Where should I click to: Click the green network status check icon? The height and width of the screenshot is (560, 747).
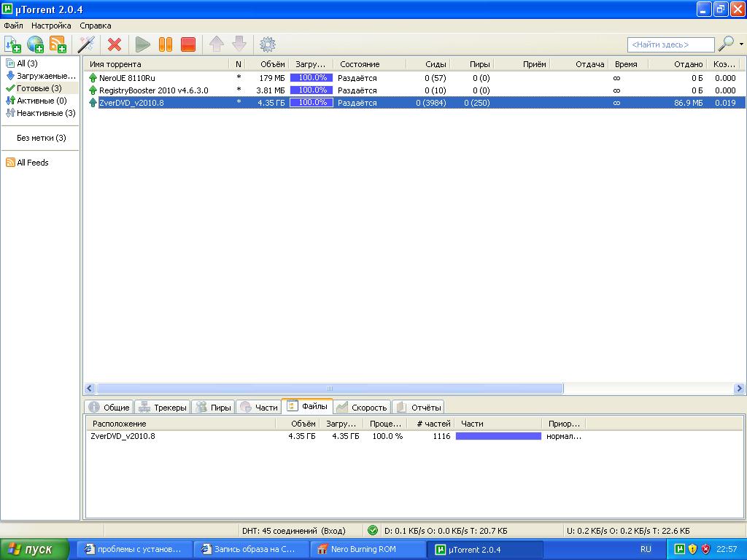click(x=373, y=531)
